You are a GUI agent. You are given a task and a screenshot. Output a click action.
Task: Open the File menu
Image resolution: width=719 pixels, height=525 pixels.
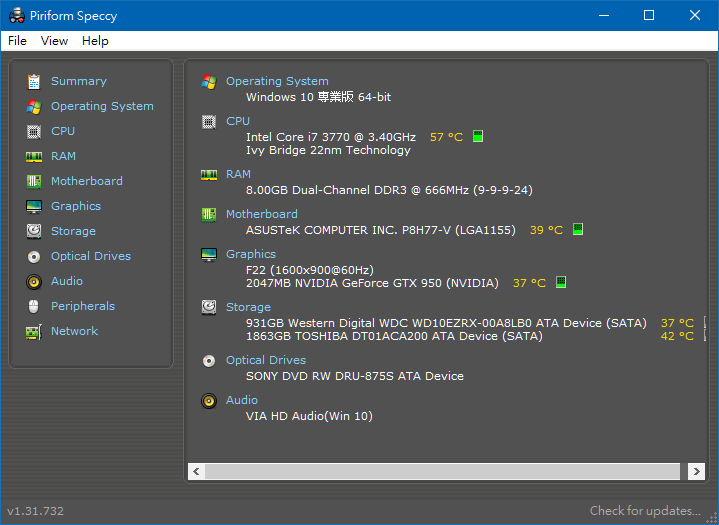pos(17,41)
